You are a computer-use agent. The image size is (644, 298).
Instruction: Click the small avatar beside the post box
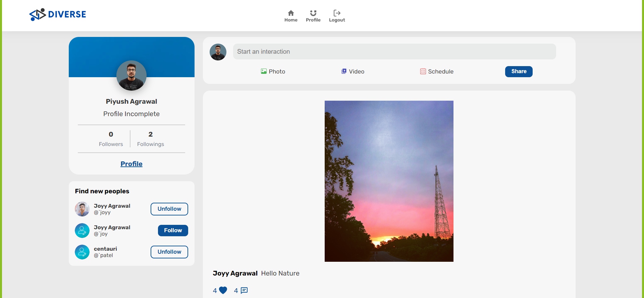click(218, 52)
